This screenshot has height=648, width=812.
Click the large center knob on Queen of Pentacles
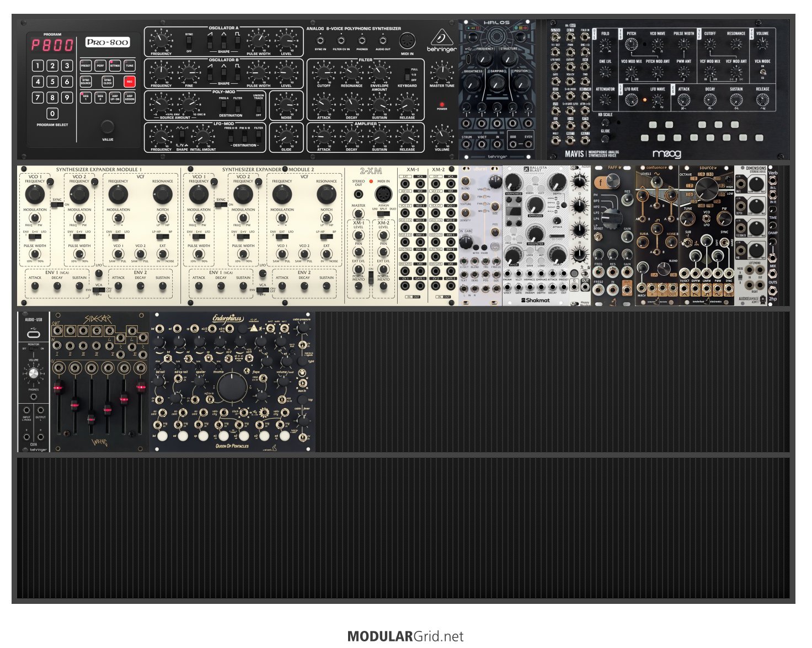click(x=232, y=387)
